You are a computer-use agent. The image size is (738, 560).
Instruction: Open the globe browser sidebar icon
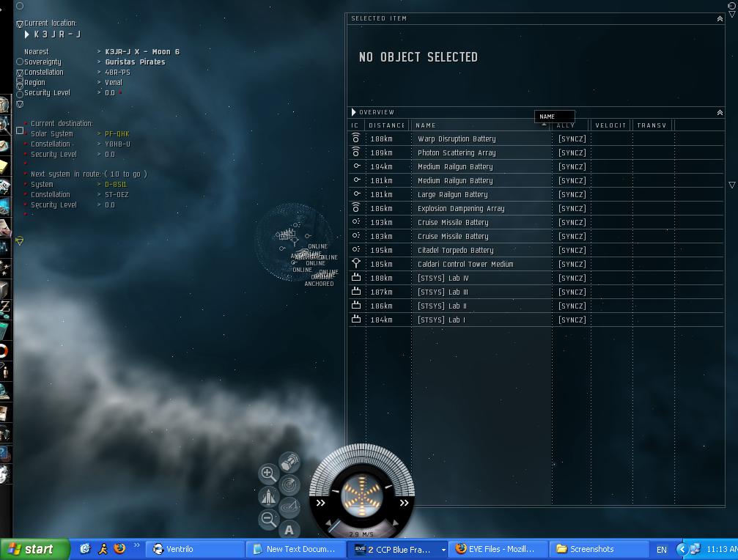pyautogui.click(x=4, y=392)
